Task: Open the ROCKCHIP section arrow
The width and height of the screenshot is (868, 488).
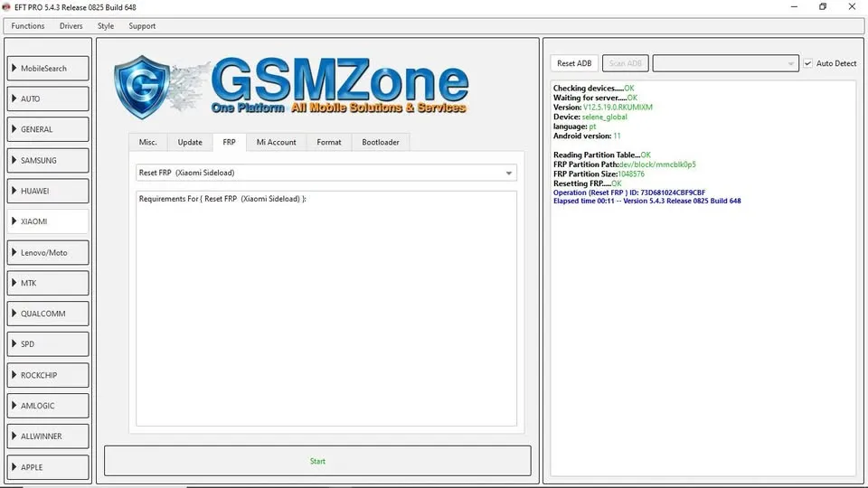Action: (14, 376)
